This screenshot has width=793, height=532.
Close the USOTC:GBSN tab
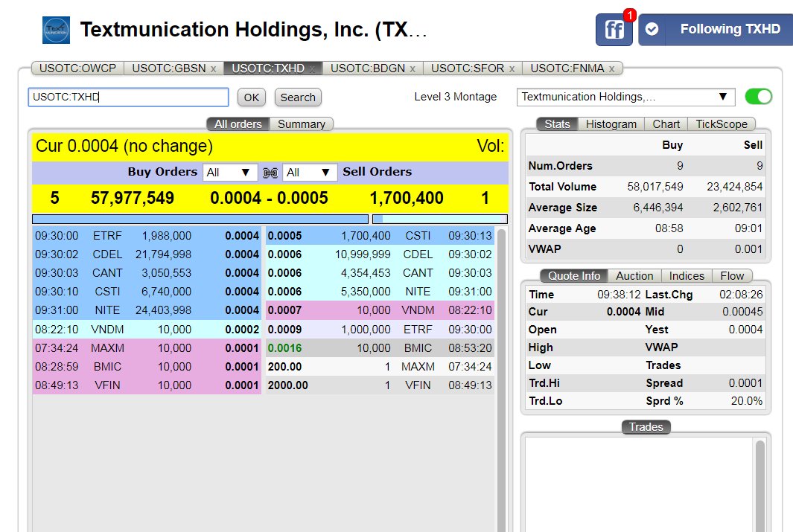(x=214, y=68)
